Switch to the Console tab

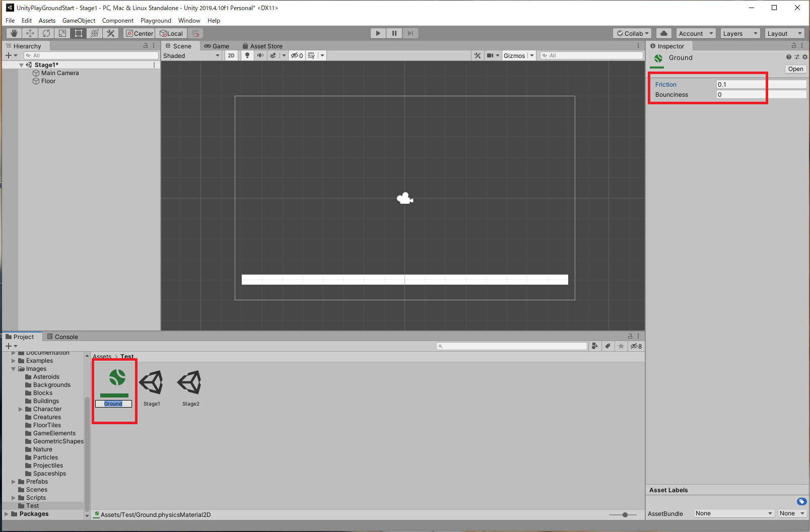pos(62,337)
